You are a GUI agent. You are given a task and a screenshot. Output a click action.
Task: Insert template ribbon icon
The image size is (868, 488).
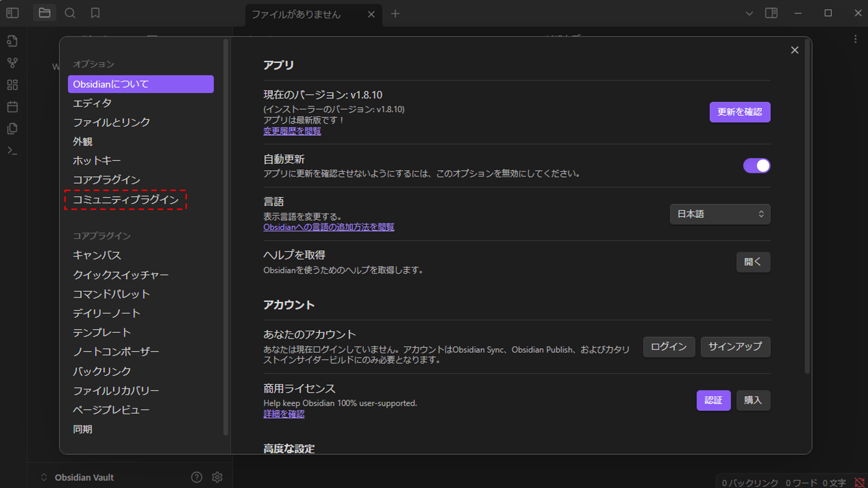13,129
